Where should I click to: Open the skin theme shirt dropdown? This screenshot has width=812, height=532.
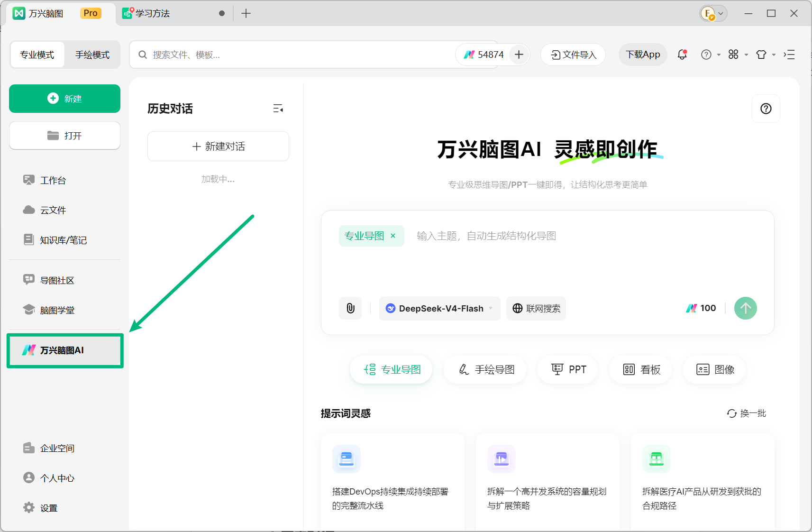(x=766, y=55)
